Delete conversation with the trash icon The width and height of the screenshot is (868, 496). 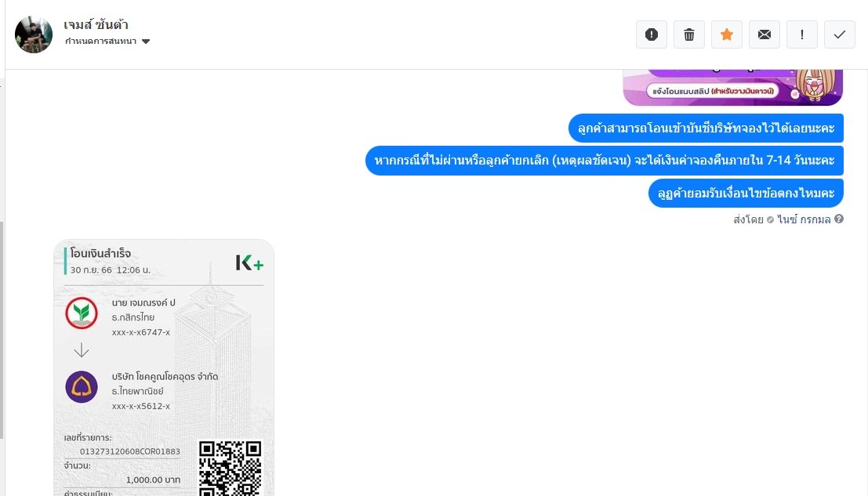tap(689, 34)
